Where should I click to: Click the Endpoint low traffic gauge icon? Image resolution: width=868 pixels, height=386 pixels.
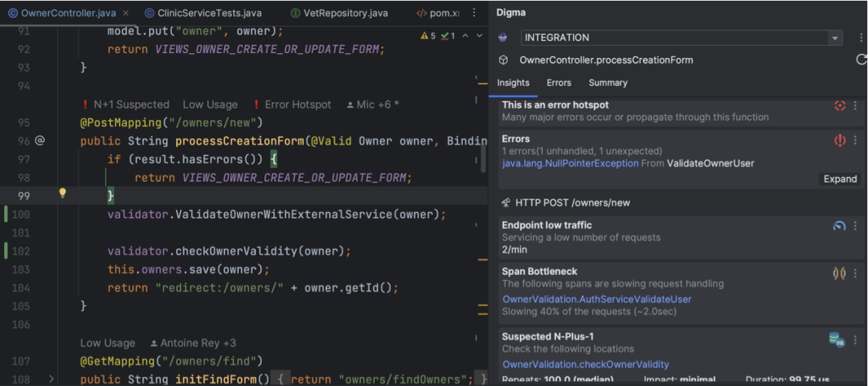[x=840, y=225]
